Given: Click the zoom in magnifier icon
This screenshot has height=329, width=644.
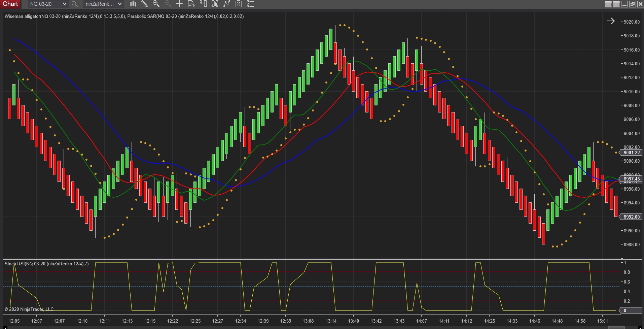Looking at the screenshot, I should click(x=156, y=4).
